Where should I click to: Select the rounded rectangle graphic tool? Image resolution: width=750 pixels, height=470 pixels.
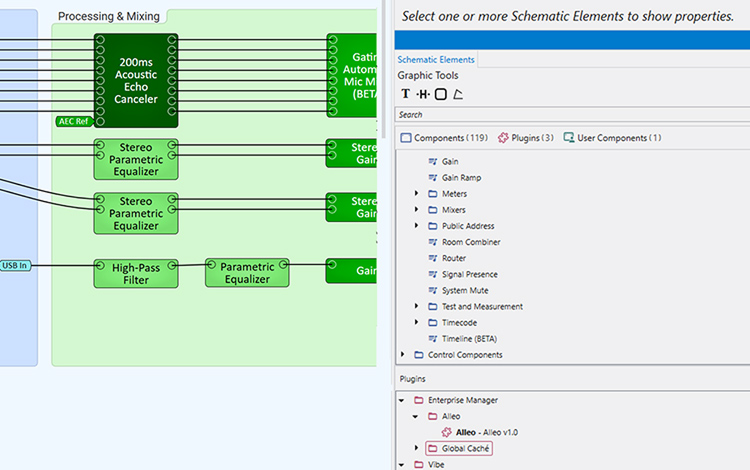pyautogui.click(x=440, y=94)
